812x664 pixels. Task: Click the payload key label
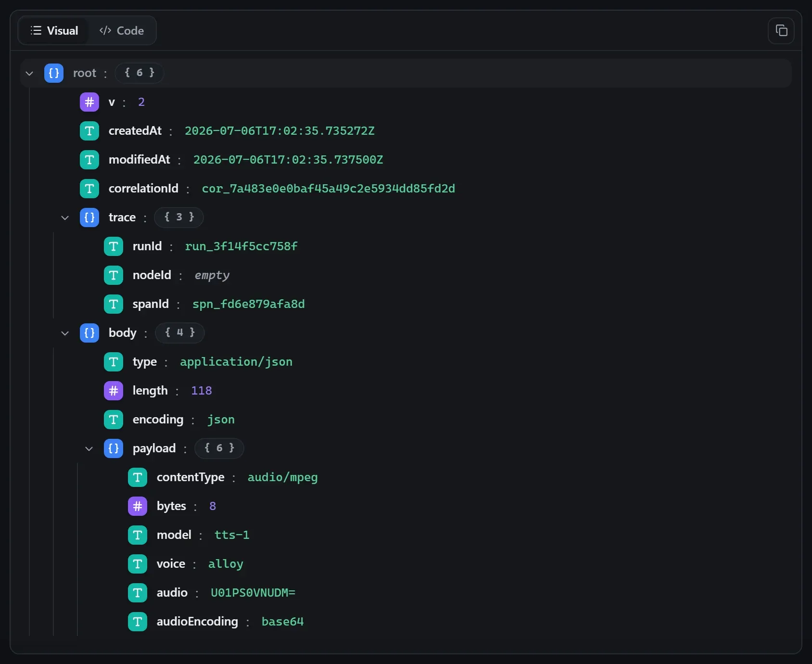(x=154, y=448)
